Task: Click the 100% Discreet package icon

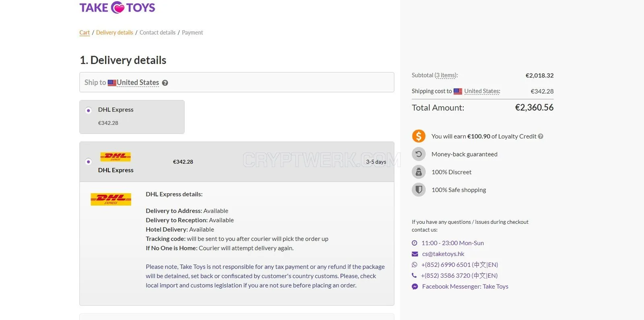Action: click(419, 172)
